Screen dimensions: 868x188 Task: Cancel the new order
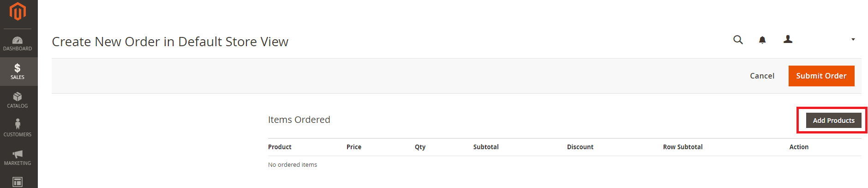[762, 76]
